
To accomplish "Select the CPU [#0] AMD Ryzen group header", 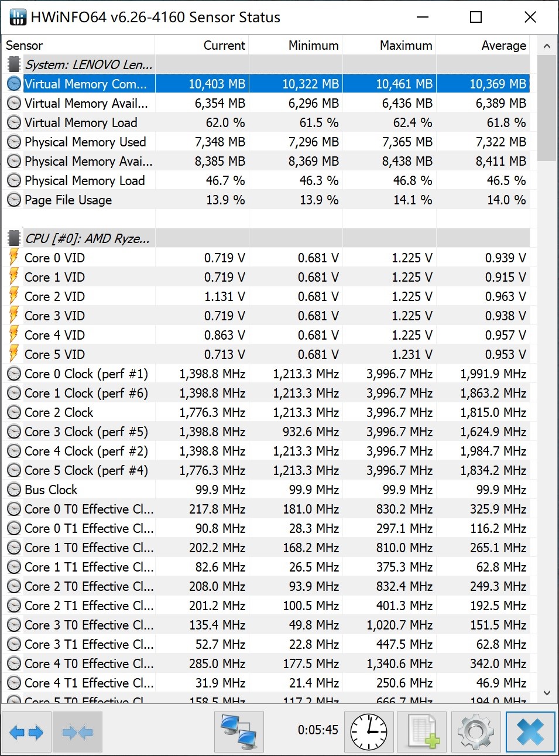I will [x=266, y=238].
